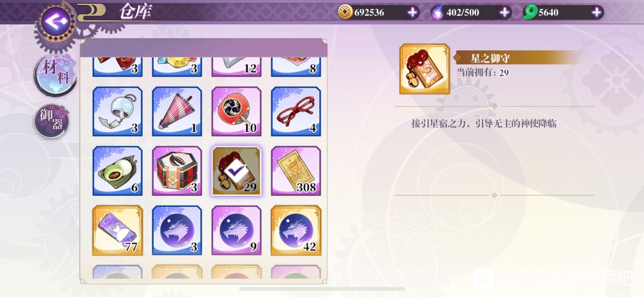Select the hexagonal gift box item

[x=177, y=171]
